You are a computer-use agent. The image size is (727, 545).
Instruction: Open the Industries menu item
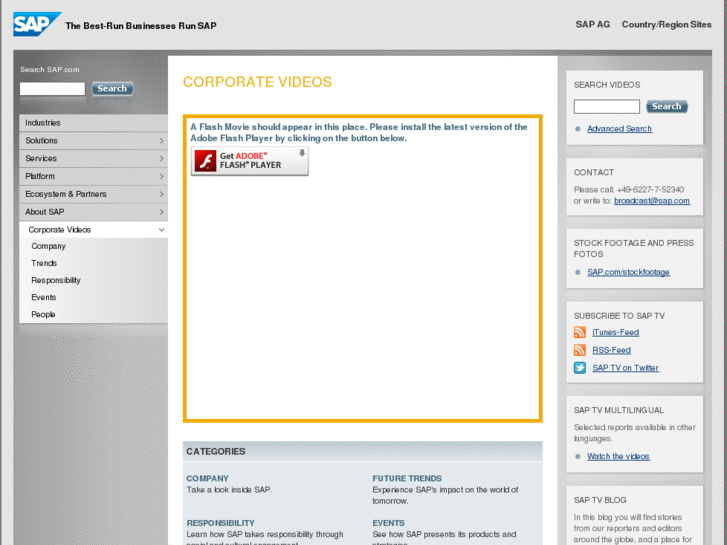93,123
